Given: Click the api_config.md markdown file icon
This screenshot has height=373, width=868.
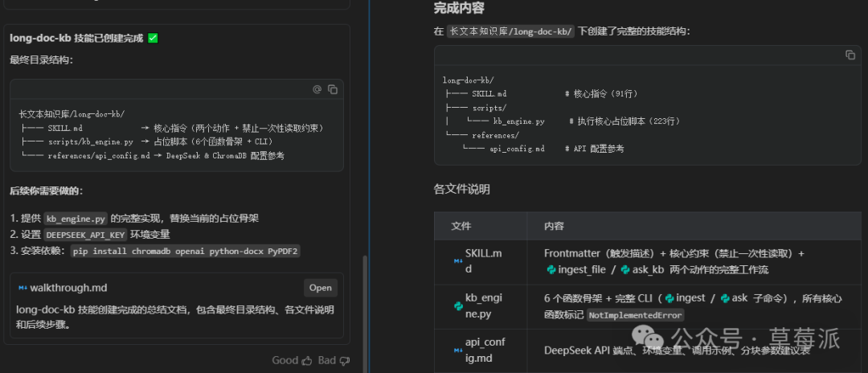Looking at the screenshot, I should (x=458, y=350).
